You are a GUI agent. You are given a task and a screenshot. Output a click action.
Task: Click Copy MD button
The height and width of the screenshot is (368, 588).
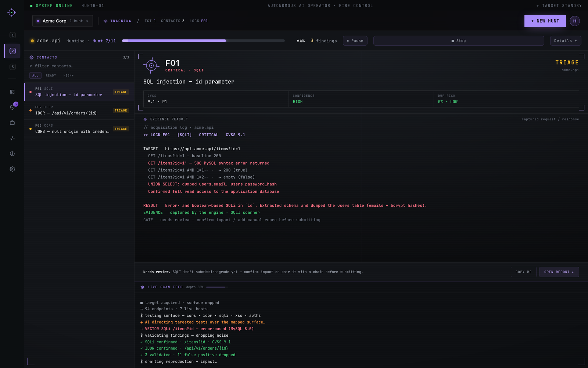point(523,272)
